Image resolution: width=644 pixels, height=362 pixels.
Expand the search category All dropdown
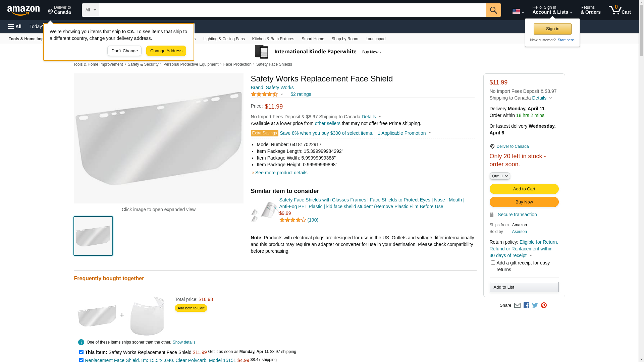click(91, 10)
